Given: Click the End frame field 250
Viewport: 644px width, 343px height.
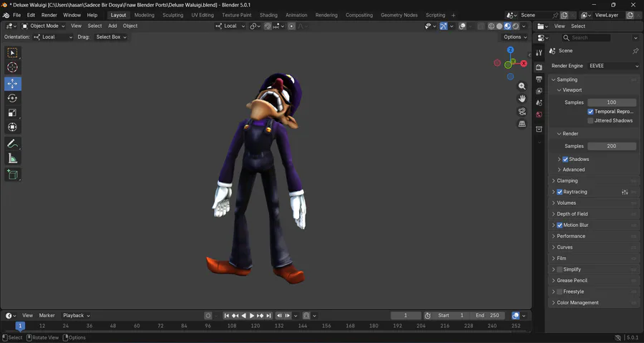Looking at the screenshot, I should point(487,316).
